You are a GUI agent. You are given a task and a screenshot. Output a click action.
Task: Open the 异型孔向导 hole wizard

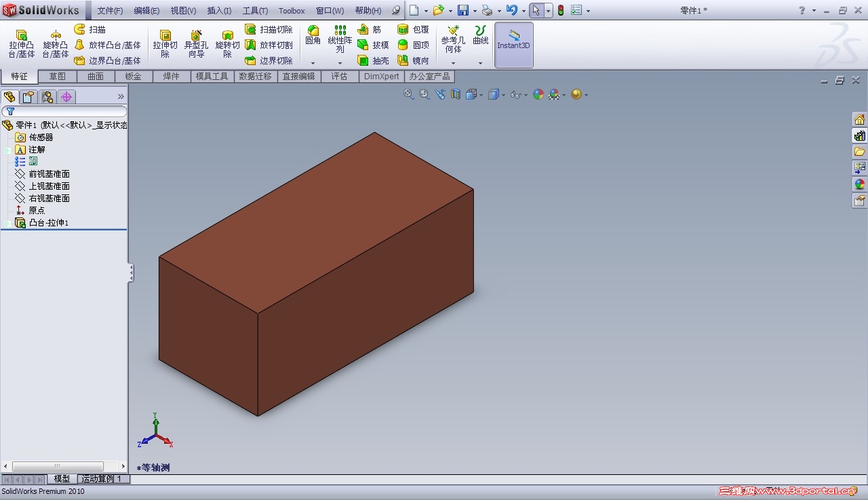(197, 44)
